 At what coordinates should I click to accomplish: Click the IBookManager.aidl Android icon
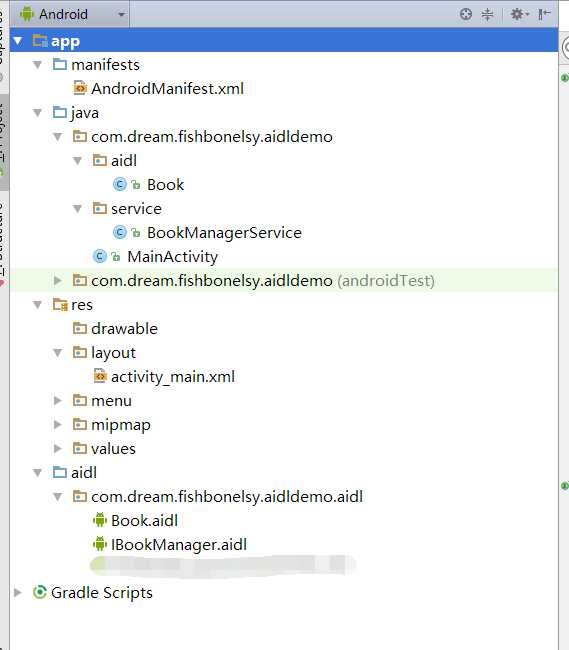pyautogui.click(x=100, y=545)
